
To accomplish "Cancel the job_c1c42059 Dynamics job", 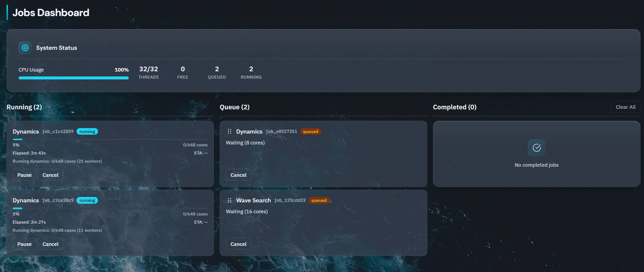I will [50, 175].
